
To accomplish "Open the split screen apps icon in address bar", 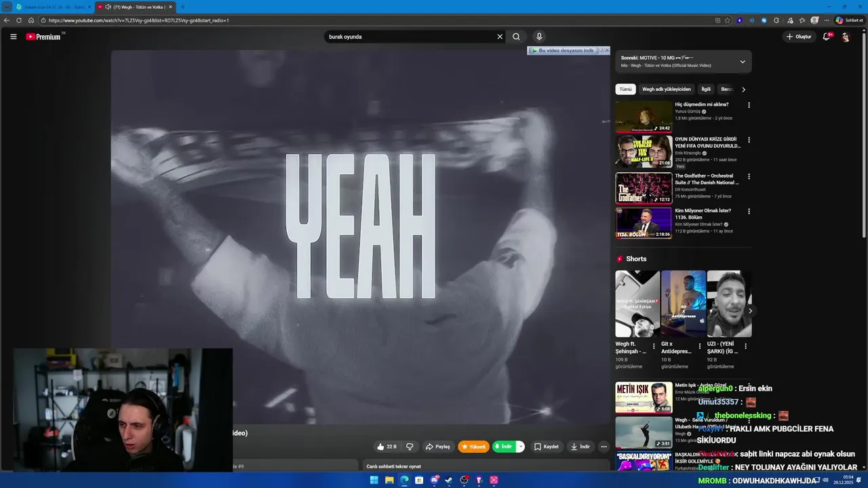I will pos(717,20).
